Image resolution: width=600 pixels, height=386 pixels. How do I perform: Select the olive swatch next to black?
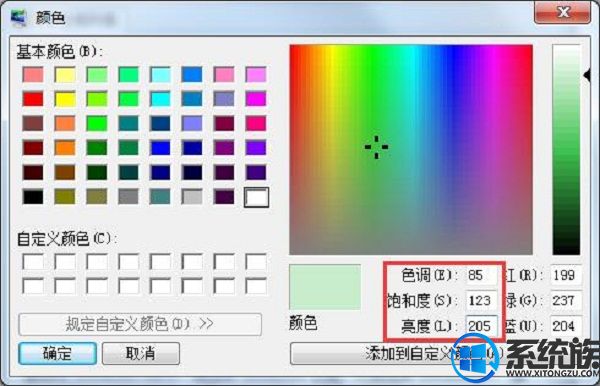(x=65, y=197)
